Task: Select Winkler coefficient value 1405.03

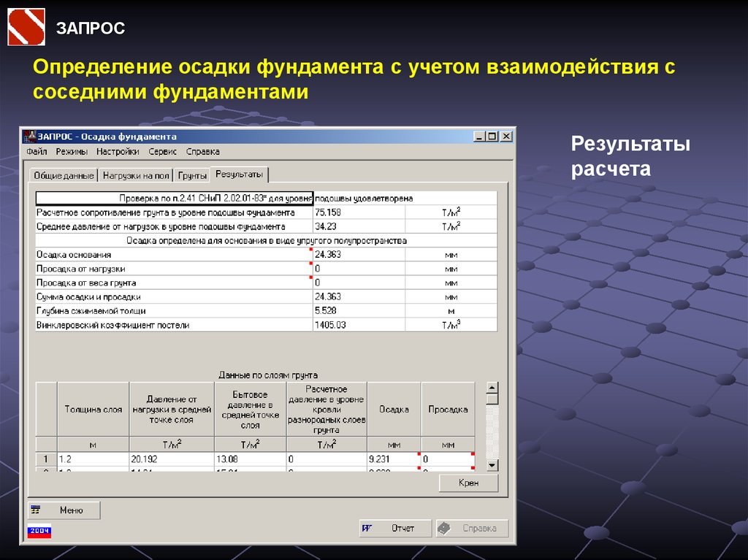Action: (359, 325)
